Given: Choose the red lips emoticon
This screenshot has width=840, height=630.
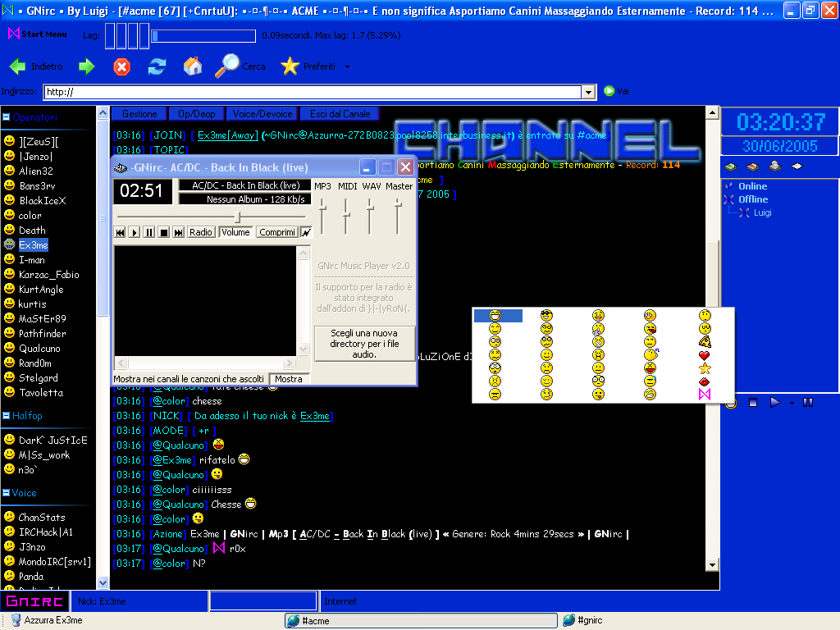Looking at the screenshot, I should [704, 381].
